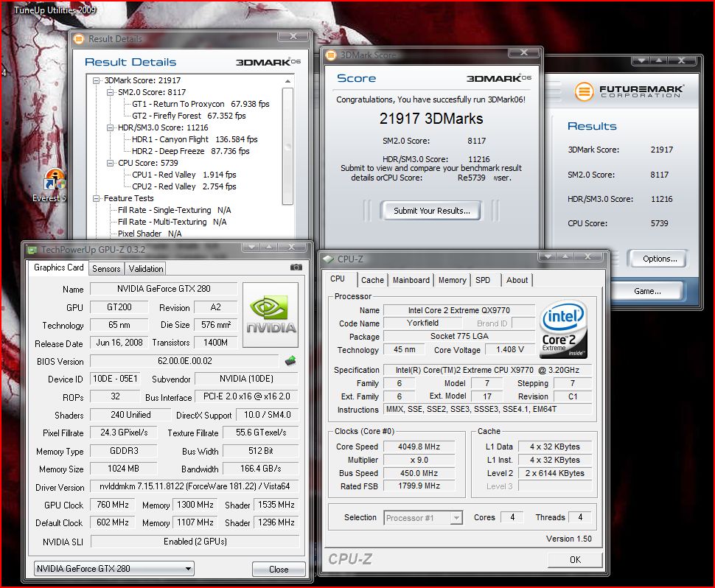Image resolution: width=715 pixels, height=588 pixels.
Task: Click the Specification field in CPU-Z
Action: (x=487, y=370)
